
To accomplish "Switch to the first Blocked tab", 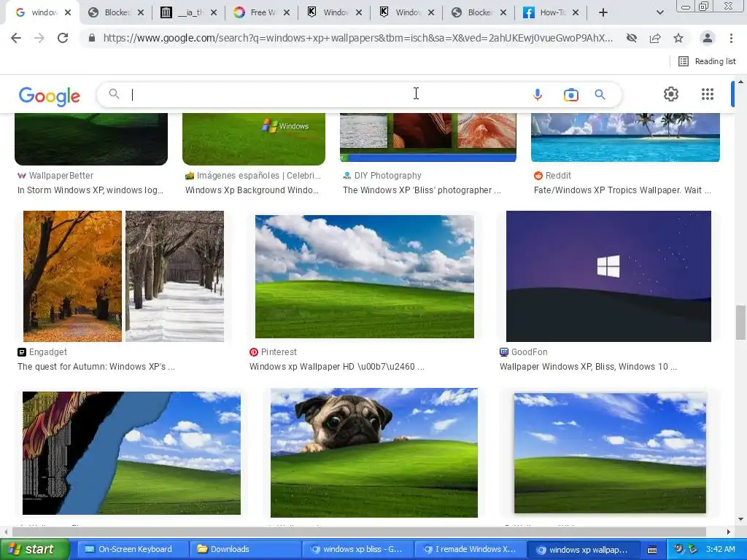I will [x=117, y=13].
